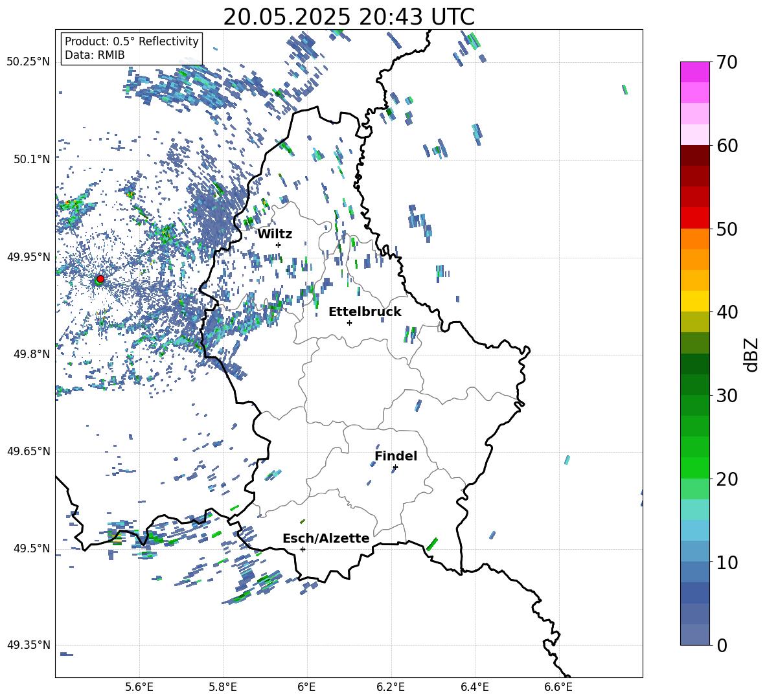The height and width of the screenshot is (700, 767).
Task: Click the bright green colorbar segment at 20
Action: click(694, 468)
